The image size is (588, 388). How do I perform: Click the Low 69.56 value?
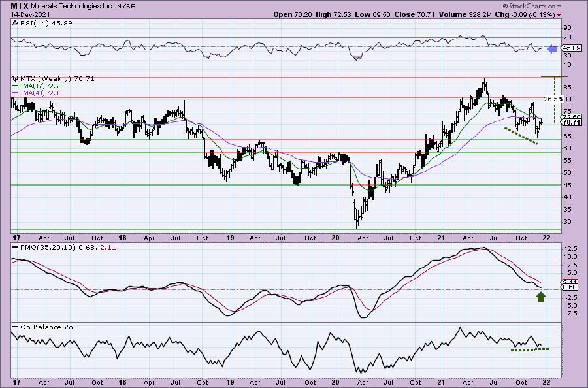(372, 14)
